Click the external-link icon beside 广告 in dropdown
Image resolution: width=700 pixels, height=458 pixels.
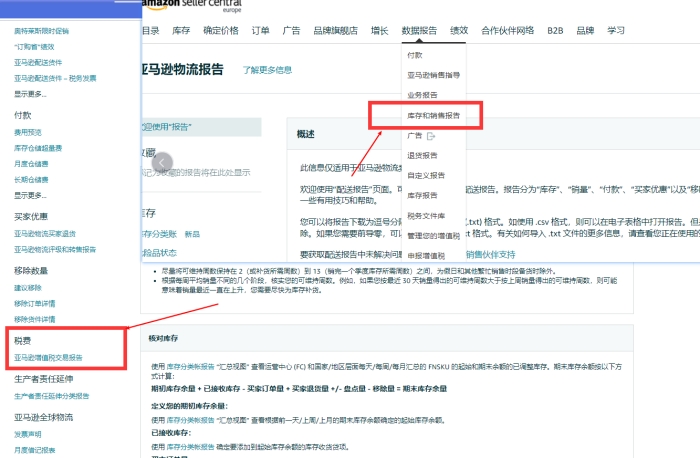coord(431,136)
